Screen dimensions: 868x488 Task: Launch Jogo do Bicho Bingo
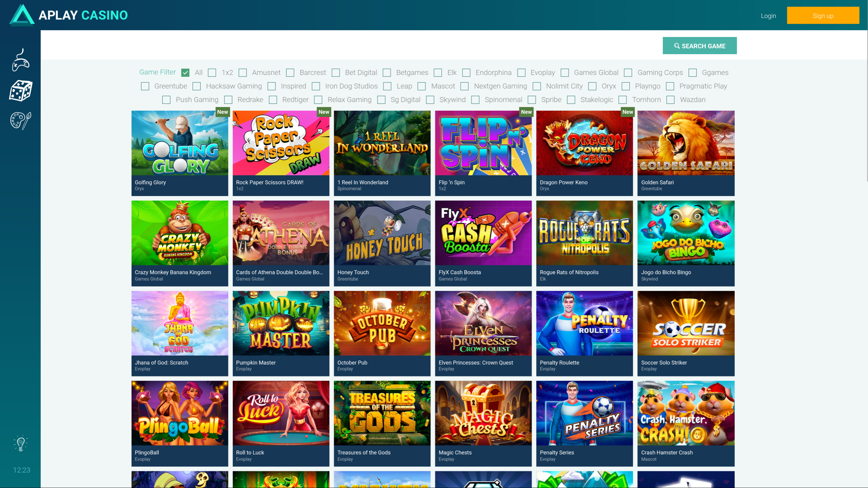pos(686,233)
